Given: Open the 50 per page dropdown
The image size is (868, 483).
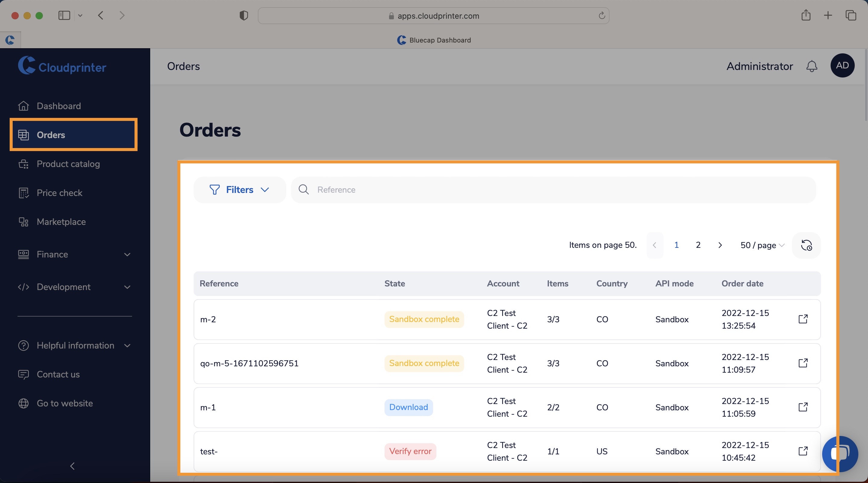Looking at the screenshot, I should [x=762, y=245].
